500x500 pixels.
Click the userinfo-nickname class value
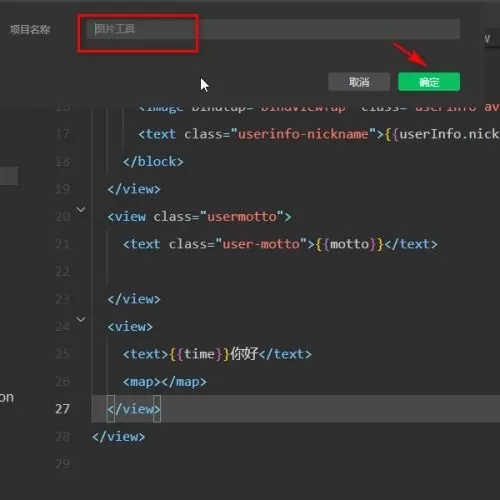(303, 134)
